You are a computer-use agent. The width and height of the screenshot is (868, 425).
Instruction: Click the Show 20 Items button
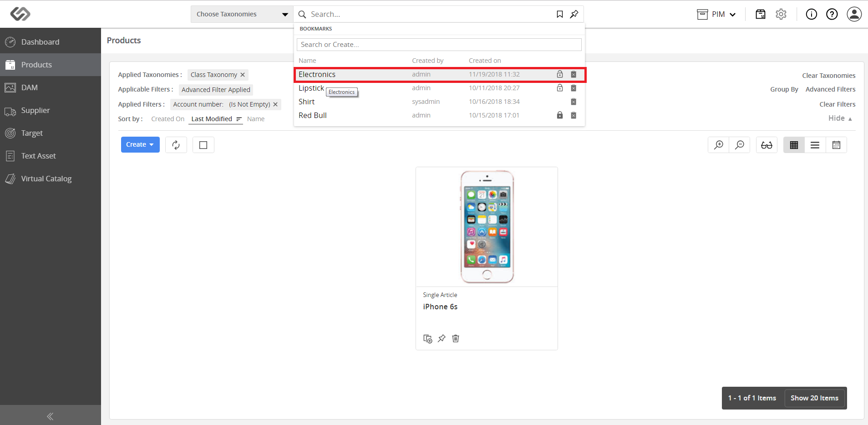pyautogui.click(x=814, y=398)
